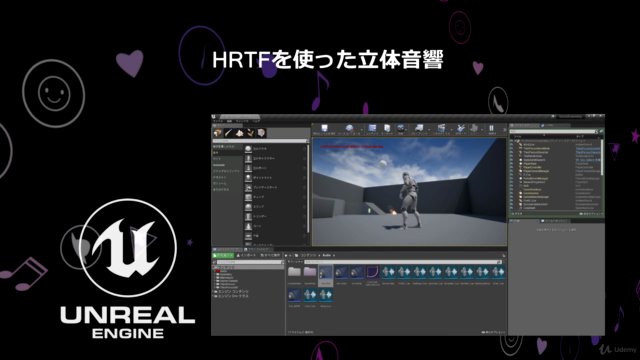Viewport: 640px width, 360px height.
Task: Click the World Outliner vertical scrollbar
Action: (x=602, y=158)
